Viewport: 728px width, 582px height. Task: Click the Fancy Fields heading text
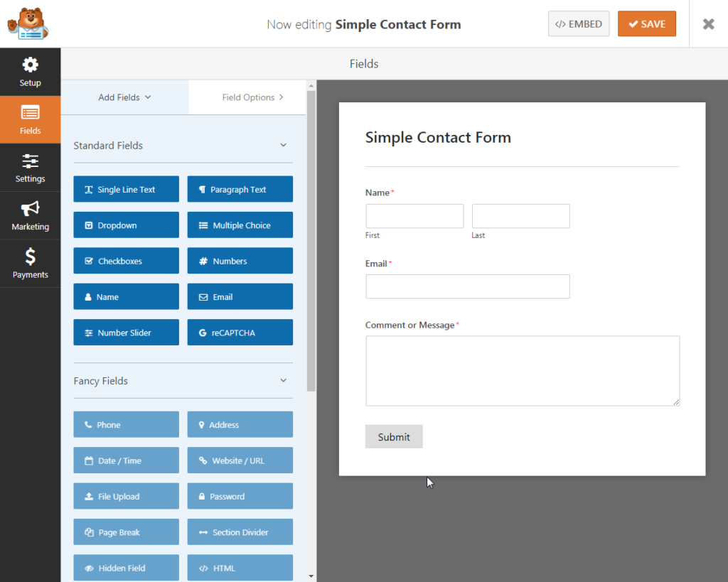point(101,381)
